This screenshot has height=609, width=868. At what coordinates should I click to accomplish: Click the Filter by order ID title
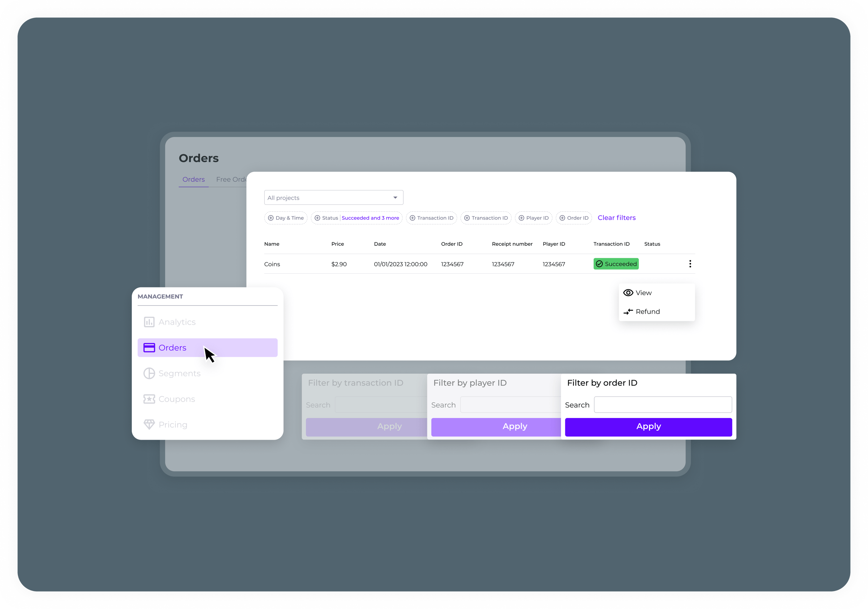click(x=602, y=383)
